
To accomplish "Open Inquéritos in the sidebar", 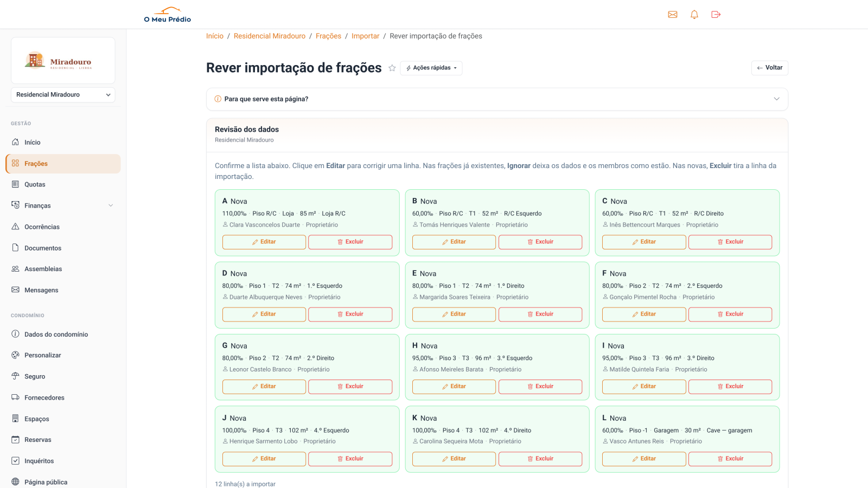I will [63, 461].
